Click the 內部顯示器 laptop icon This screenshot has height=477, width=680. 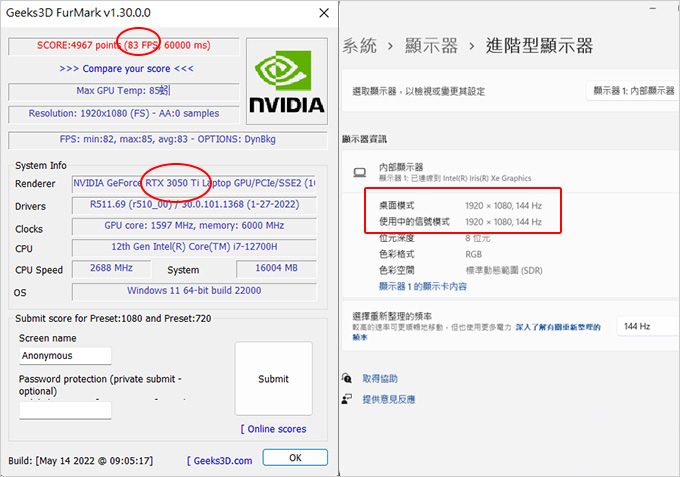(x=360, y=173)
